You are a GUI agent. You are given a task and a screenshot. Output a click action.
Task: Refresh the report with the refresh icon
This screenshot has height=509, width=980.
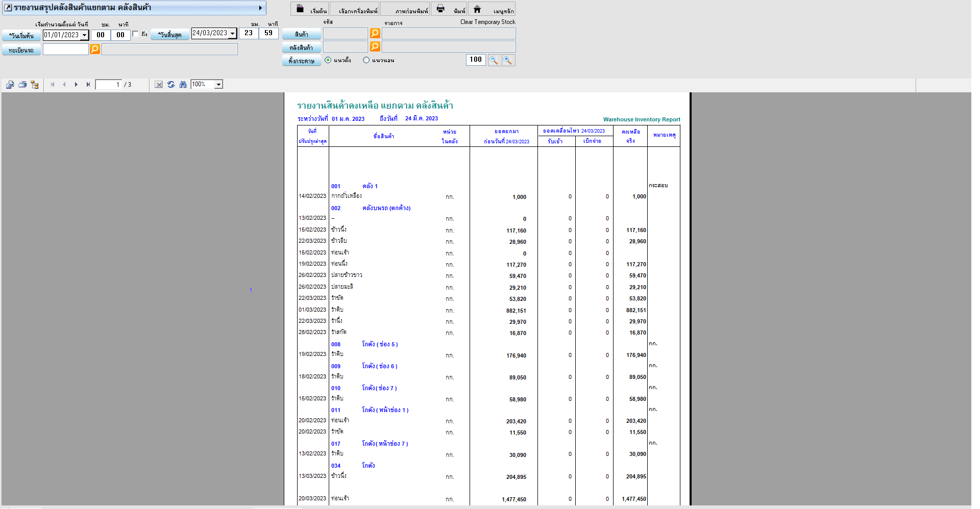171,85
